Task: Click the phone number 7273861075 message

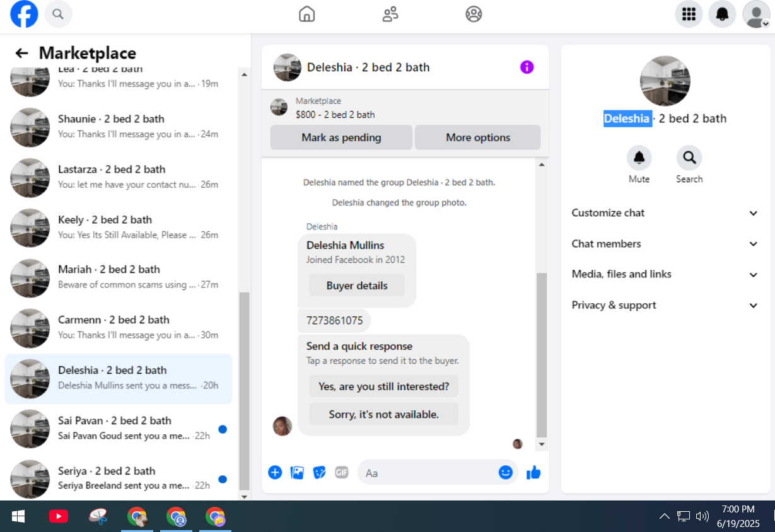Action: [x=334, y=320]
